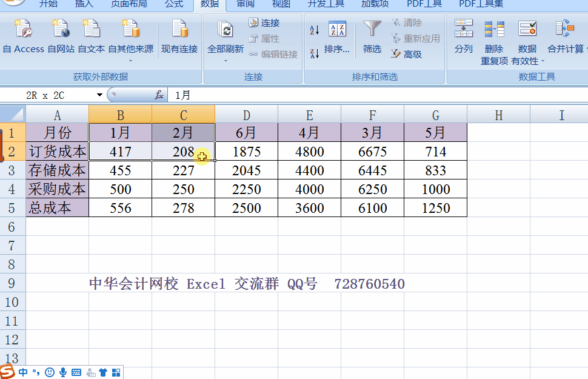Import data using 自 Access icon
The height and width of the screenshot is (379, 588).
23,36
